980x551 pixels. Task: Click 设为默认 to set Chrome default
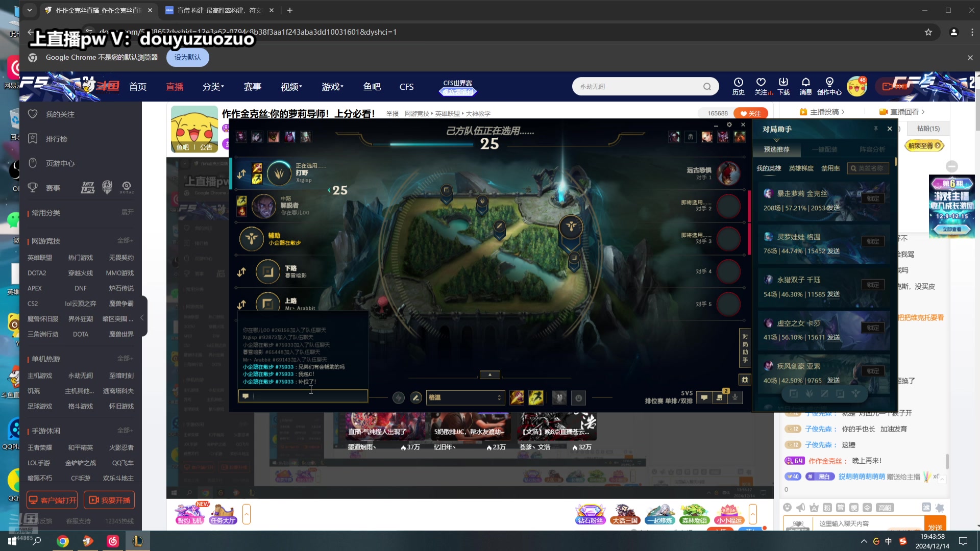pyautogui.click(x=187, y=57)
